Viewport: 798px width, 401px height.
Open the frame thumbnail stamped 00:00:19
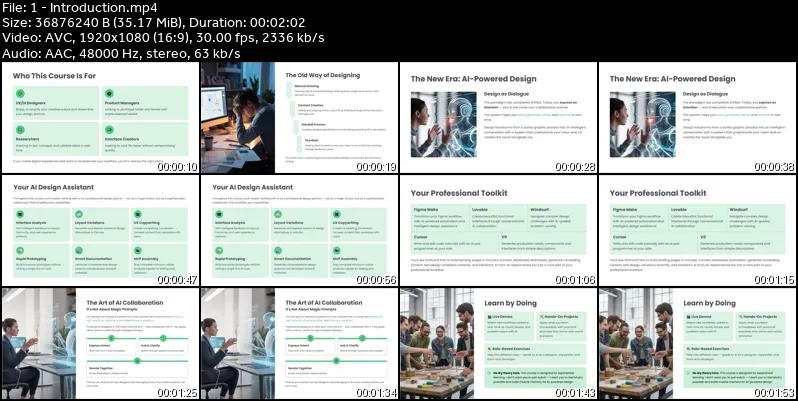[299, 118]
